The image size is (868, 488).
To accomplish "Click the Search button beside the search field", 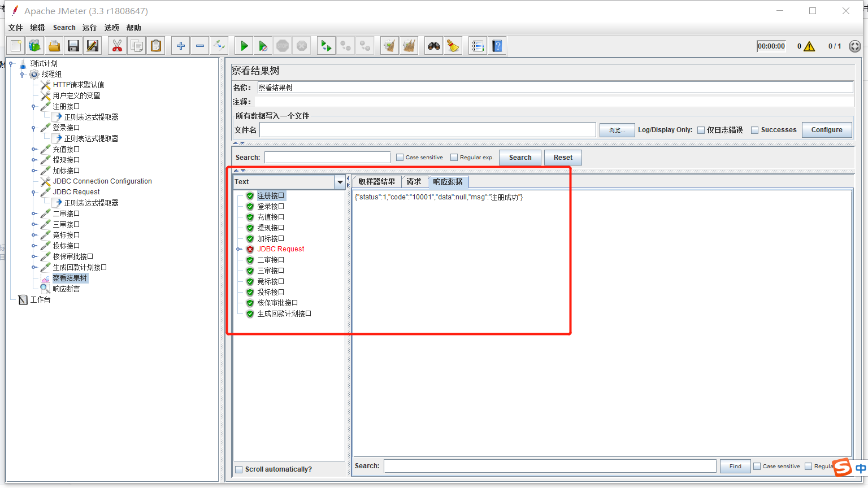I will pyautogui.click(x=520, y=158).
